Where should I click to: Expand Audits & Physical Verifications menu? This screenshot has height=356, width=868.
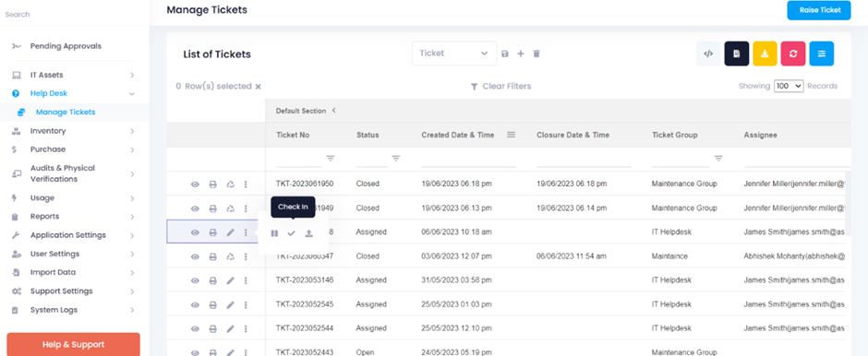[74, 173]
